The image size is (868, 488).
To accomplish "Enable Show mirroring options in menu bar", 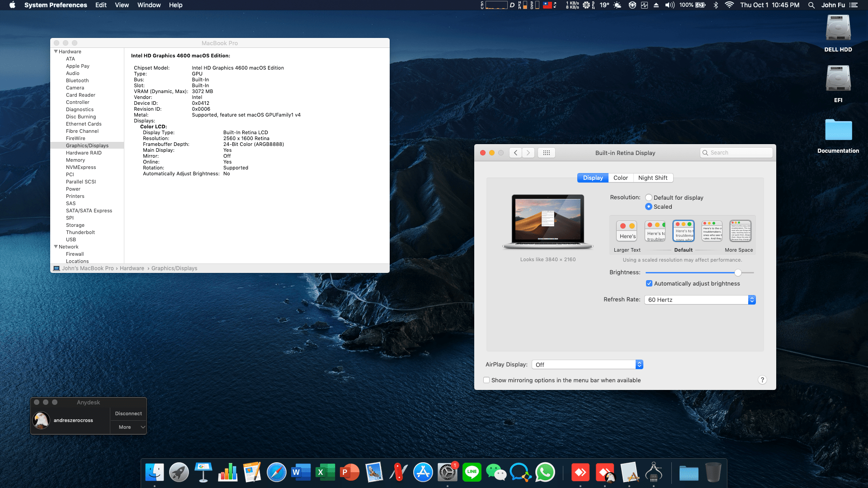I will coord(486,380).
